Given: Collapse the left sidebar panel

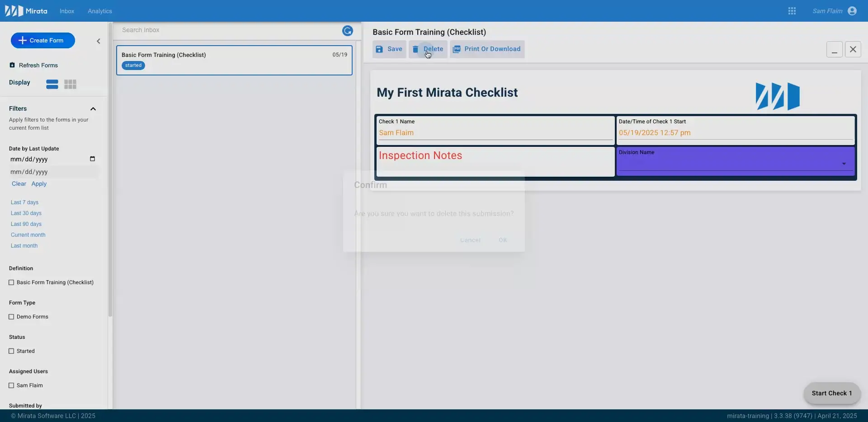Looking at the screenshot, I should pyautogui.click(x=99, y=41).
